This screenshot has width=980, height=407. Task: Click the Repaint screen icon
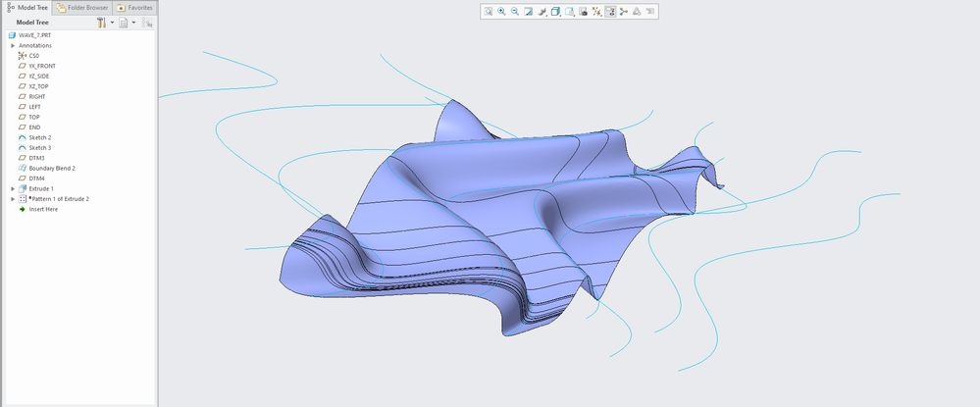tap(529, 12)
